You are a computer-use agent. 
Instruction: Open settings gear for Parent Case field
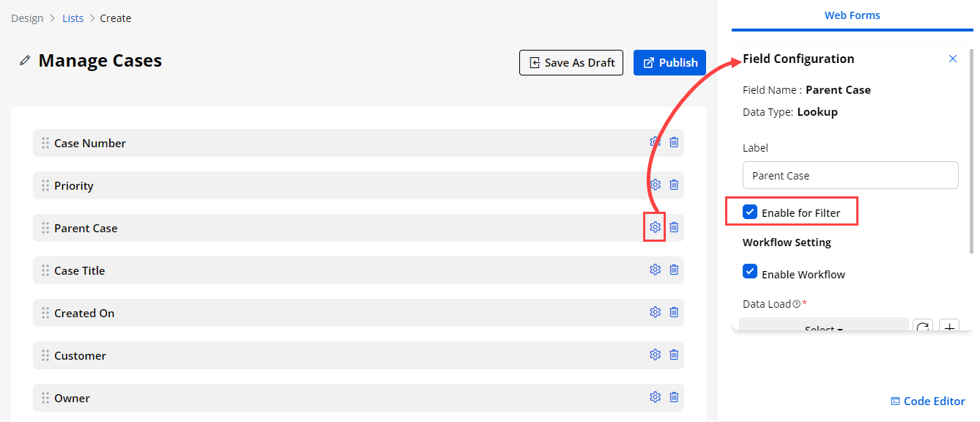point(655,227)
